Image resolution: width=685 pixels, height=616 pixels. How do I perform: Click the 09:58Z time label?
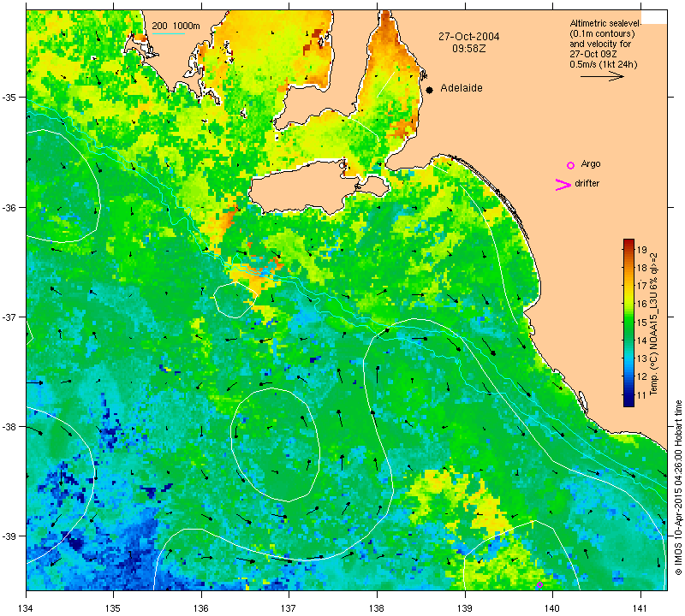[468, 49]
